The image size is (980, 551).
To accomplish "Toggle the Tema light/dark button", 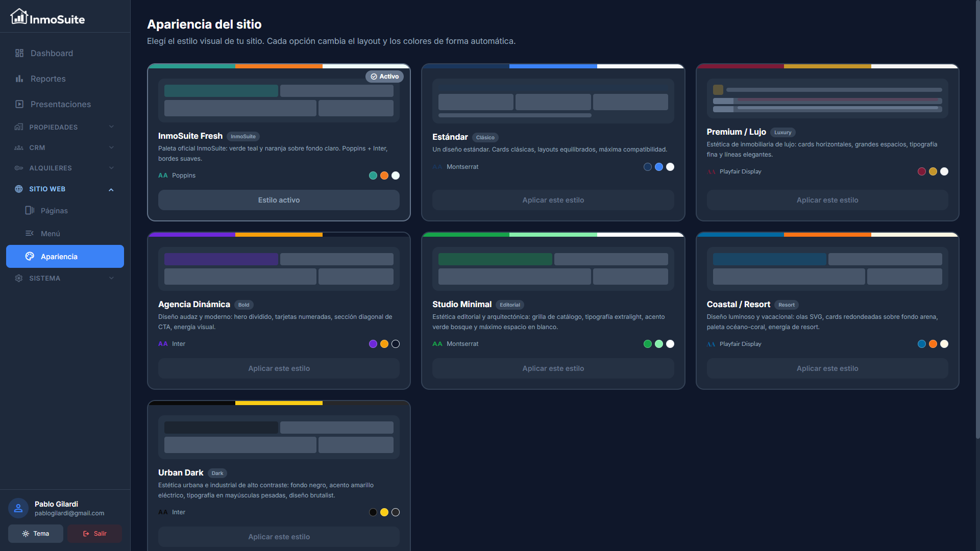I will pyautogui.click(x=36, y=534).
